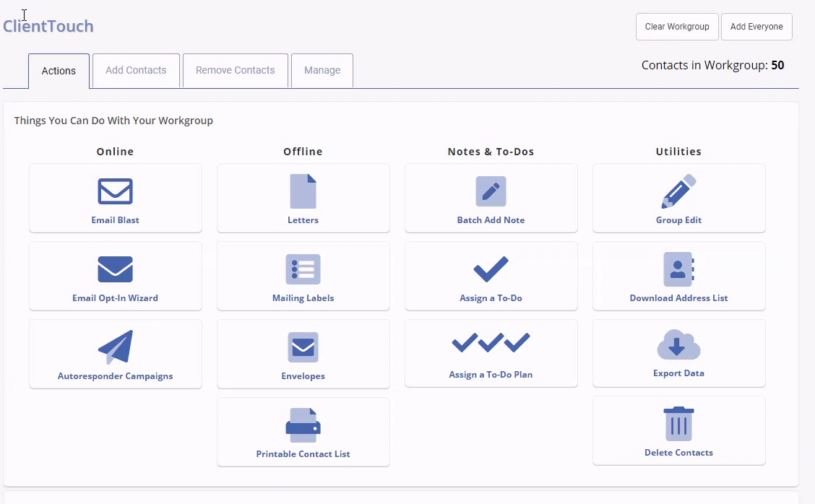Screen dimensions: 815x504
Task: Click the "Contacts in Workgroup: 50" text
Action: pos(712,65)
